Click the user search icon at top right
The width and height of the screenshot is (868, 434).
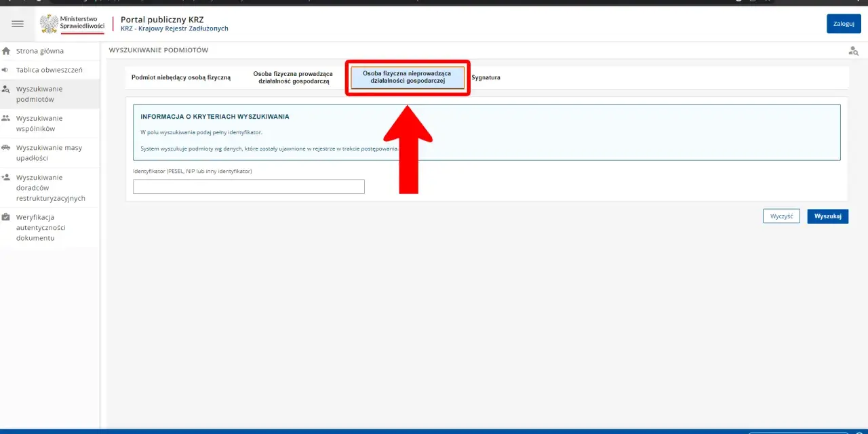point(854,51)
